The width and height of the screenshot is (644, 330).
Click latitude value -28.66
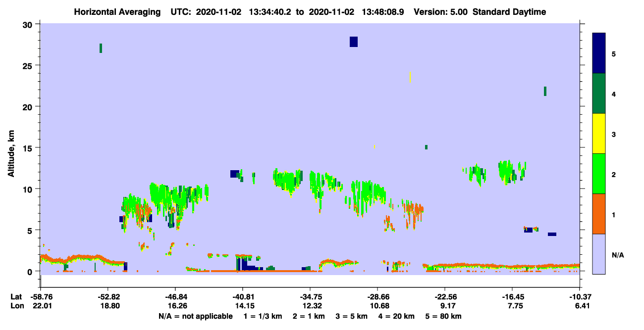(x=377, y=297)
